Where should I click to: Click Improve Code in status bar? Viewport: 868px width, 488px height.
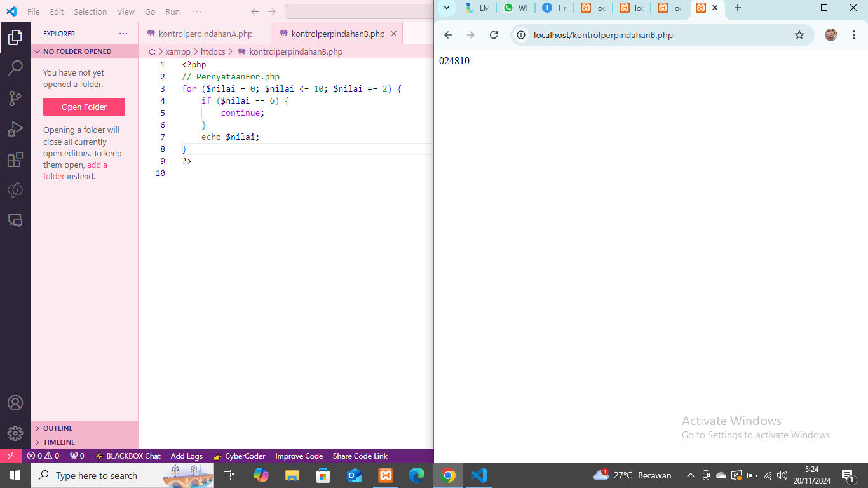[299, 456]
